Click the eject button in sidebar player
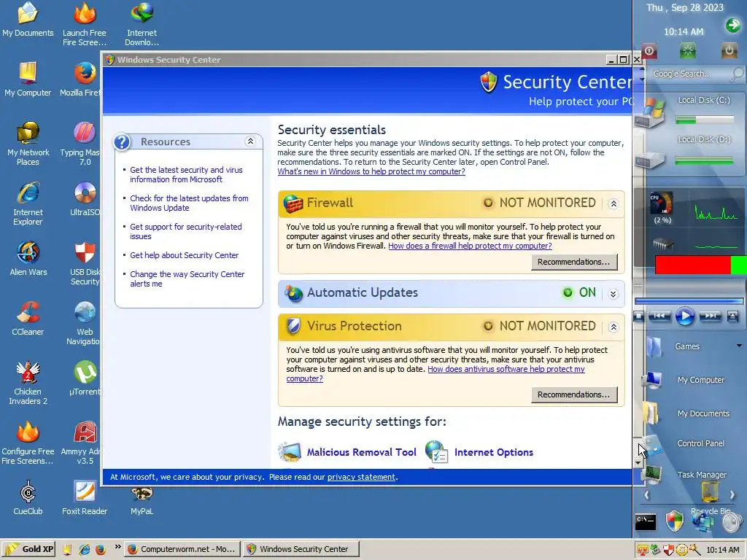 tap(732, 316)
